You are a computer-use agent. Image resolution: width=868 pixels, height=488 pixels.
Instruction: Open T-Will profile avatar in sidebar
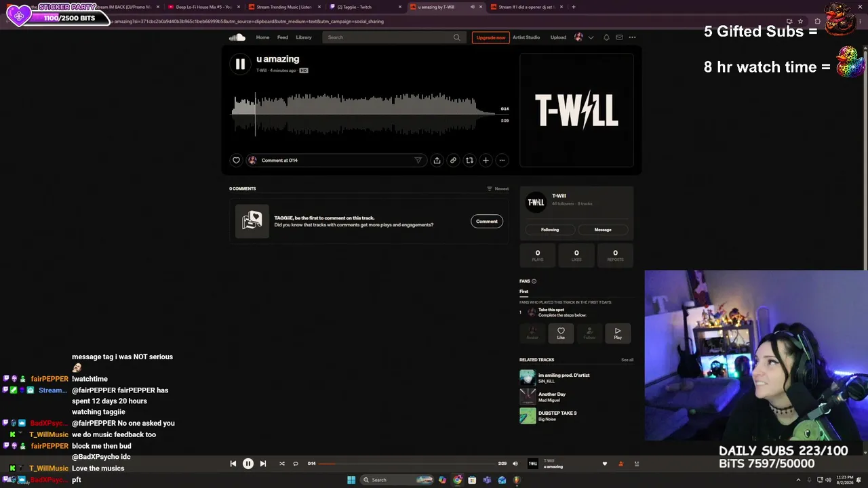(536, 202)
